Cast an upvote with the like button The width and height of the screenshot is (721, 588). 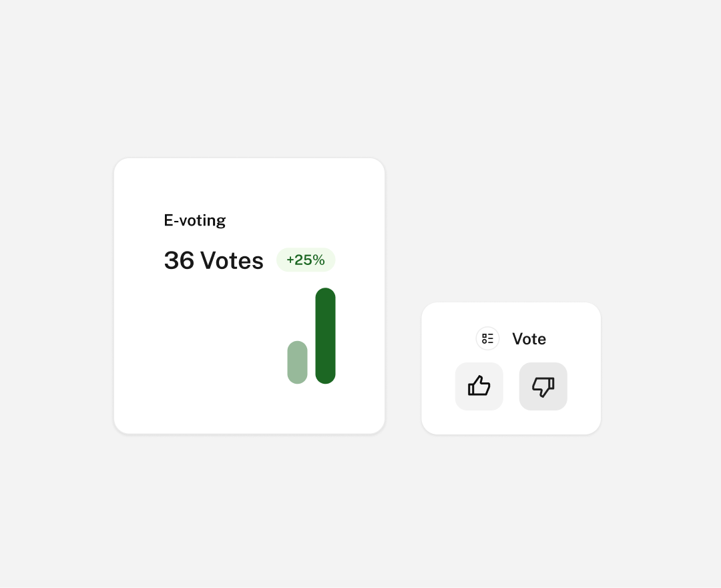tap(479, 386)
